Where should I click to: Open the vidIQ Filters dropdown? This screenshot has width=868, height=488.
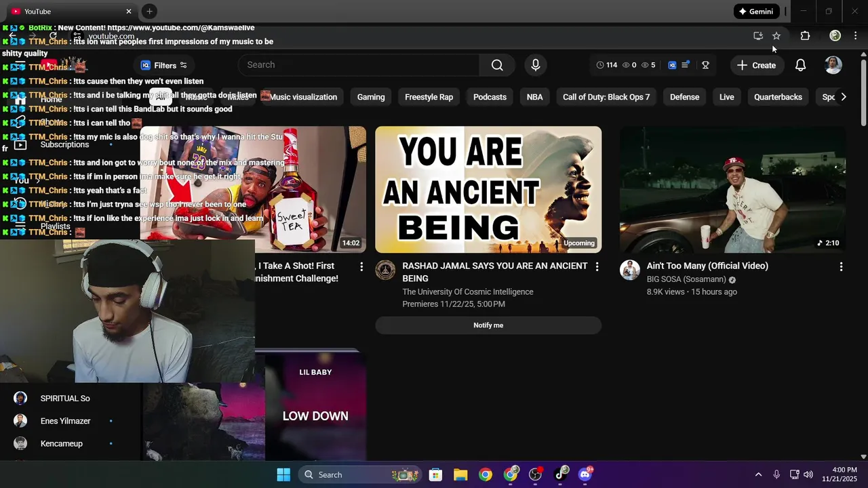coord(164,65)
